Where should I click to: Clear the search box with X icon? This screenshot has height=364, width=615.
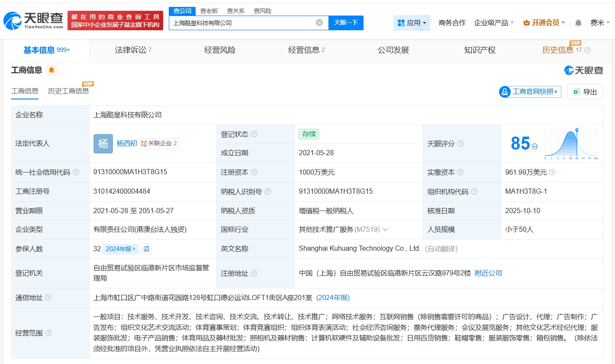pyautogui.click(x=319, y=23)
